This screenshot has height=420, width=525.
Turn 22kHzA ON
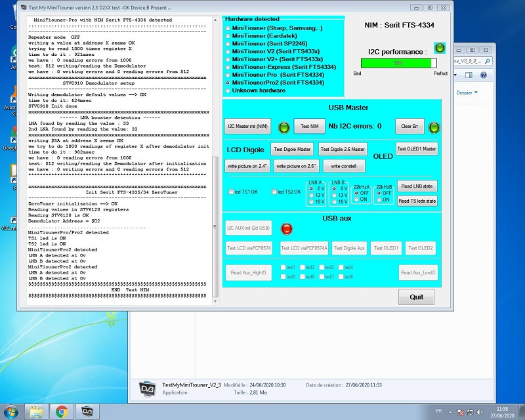tap(357, 199)
